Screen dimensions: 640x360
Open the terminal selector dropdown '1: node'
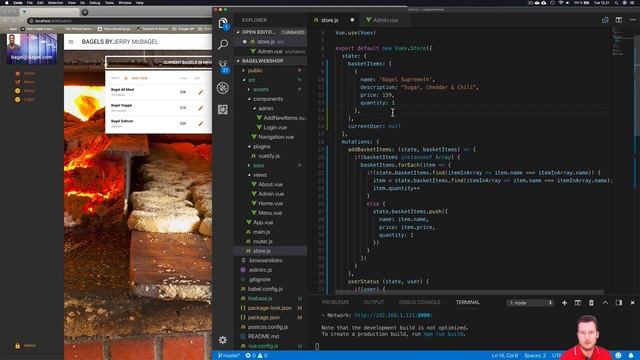pos(530,303)
